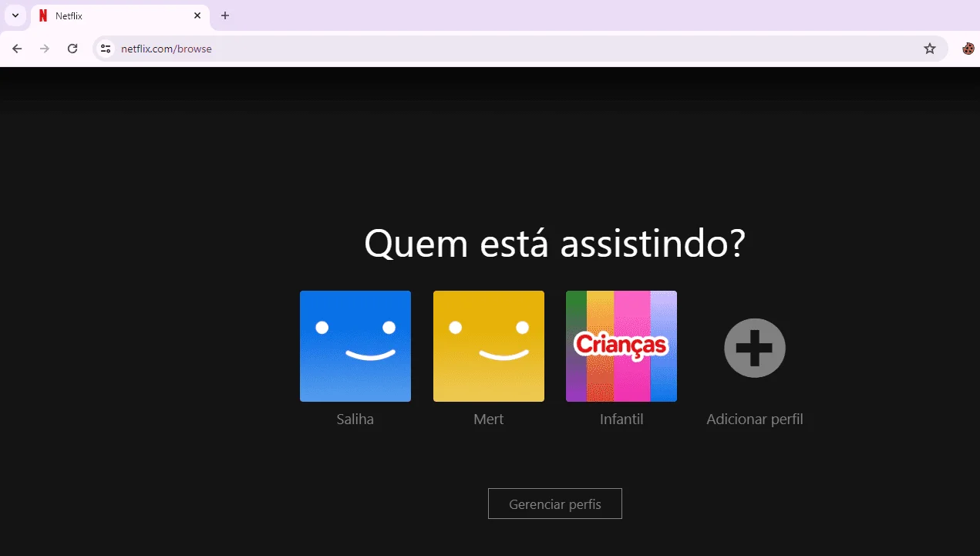Click the Netflix favicon on the tab
The image size is (980, 556).
pyautogui.click(x=43, y=15)
